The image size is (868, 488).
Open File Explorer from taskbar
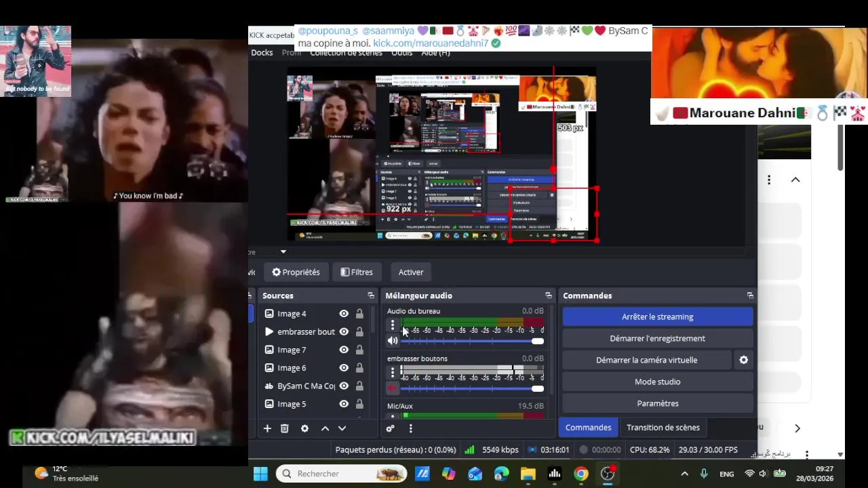tap(528, 474)
